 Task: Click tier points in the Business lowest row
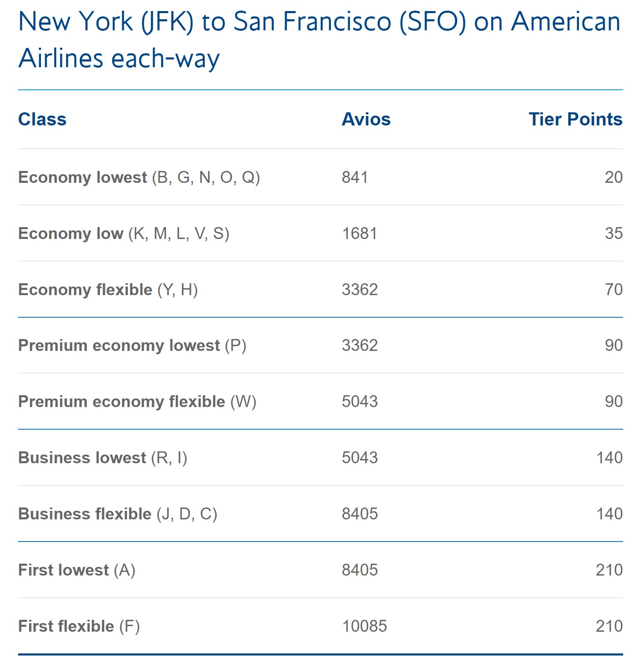(609, 458)
